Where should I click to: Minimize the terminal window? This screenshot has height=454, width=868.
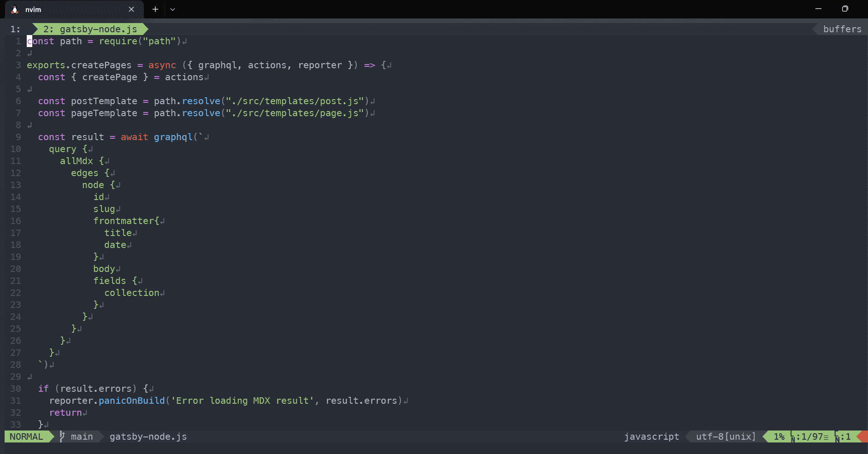(x=819, y=9)
